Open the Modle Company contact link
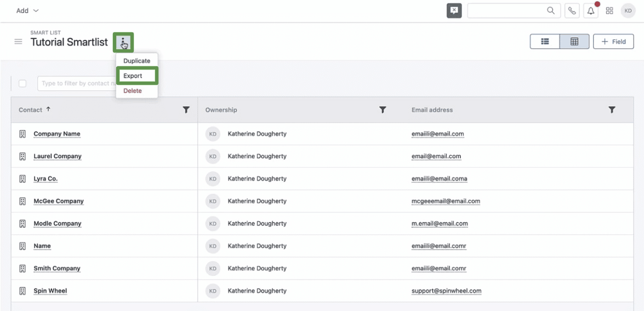Viewport: 644px width, 311px height. pos(58,223)
